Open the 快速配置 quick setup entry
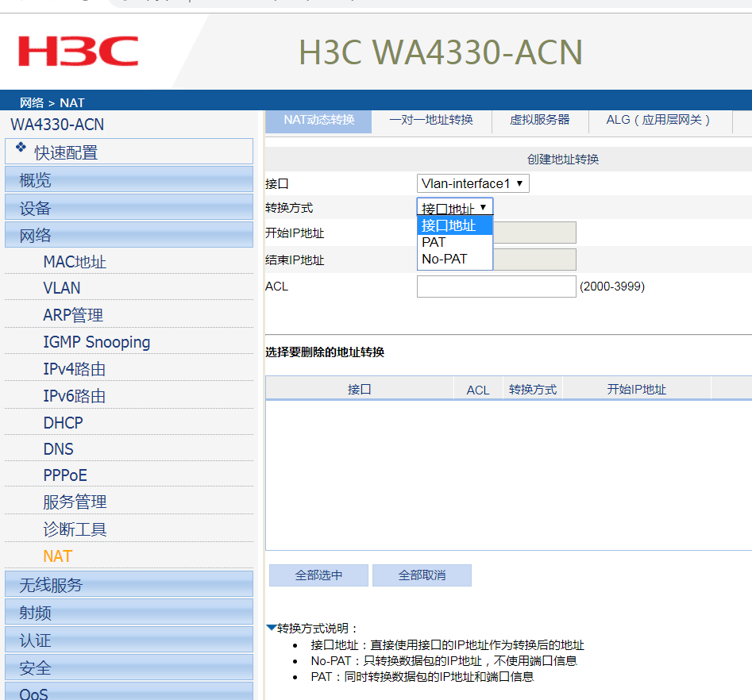The height and width of the screenshot is (700, 752). pos(129,152)
